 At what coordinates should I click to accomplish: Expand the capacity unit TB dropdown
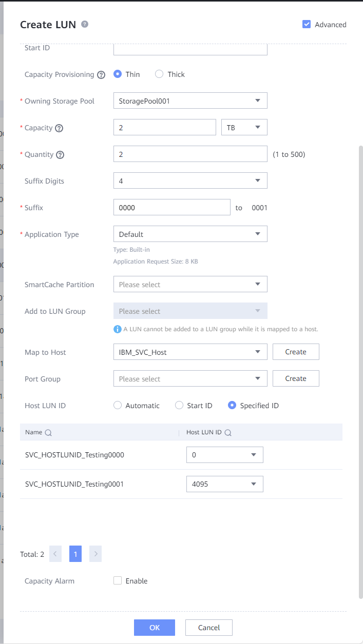(x=244, y=128)
